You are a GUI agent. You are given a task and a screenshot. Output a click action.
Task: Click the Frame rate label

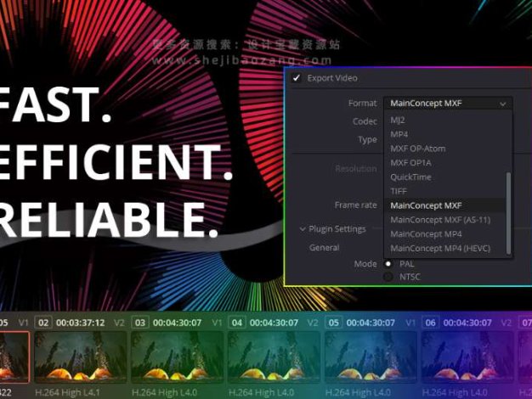[355, 205]
